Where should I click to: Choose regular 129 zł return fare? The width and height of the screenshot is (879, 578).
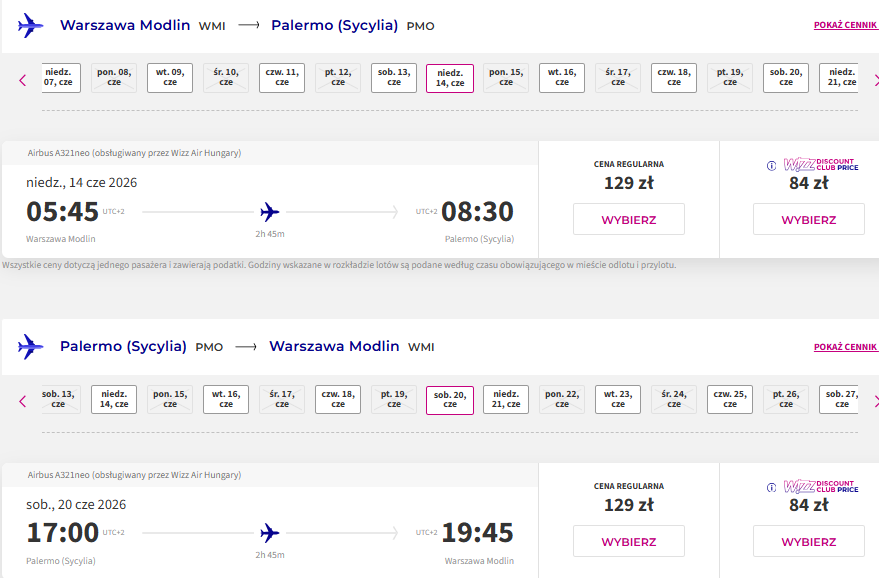pyautogui.click(x=629, y=541)
